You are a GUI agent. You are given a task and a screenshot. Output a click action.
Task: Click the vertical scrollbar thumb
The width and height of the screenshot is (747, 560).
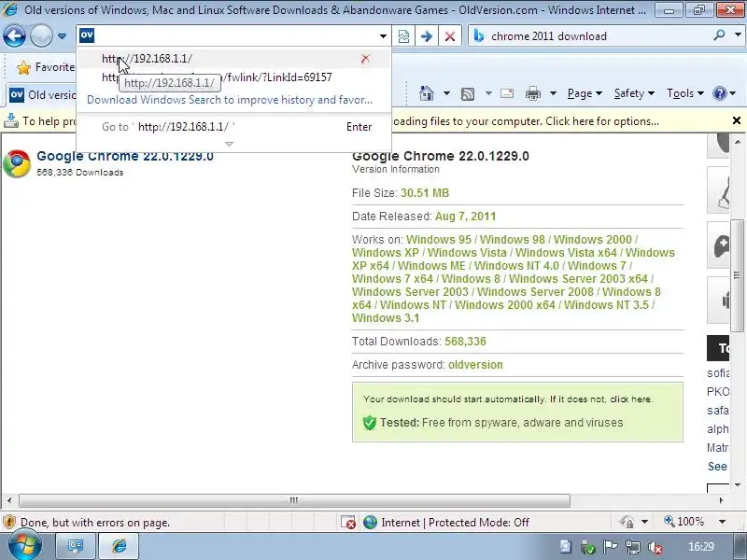[737, 275]
